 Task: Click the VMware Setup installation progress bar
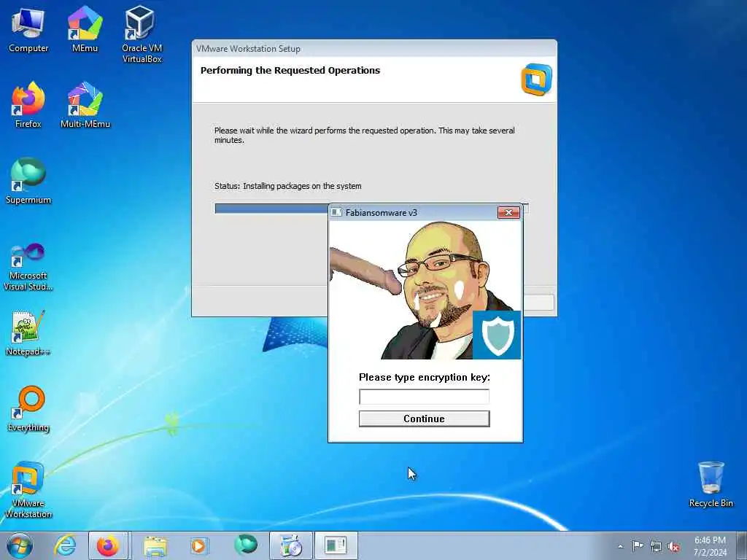[x=371, y=209]
